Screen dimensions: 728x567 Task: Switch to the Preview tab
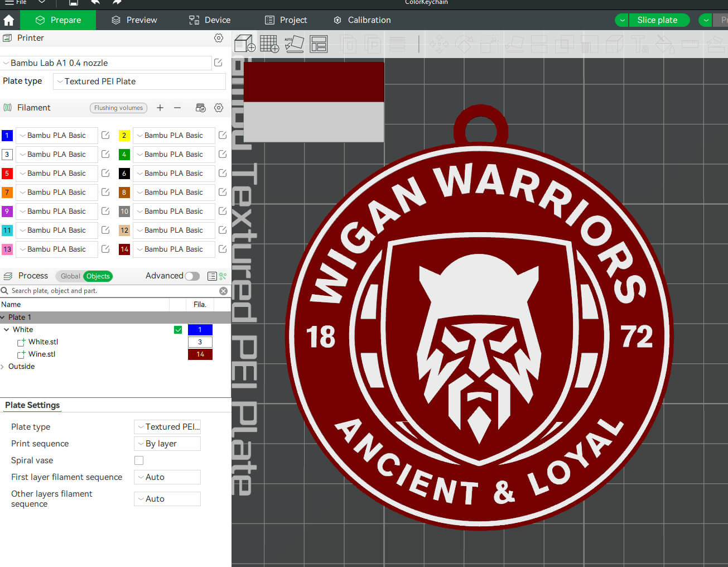134,20
